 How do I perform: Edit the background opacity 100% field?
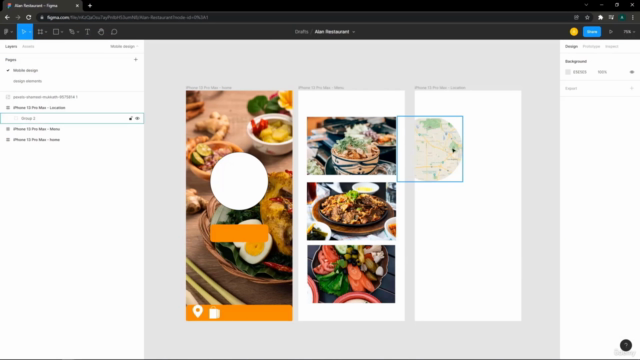602,72
